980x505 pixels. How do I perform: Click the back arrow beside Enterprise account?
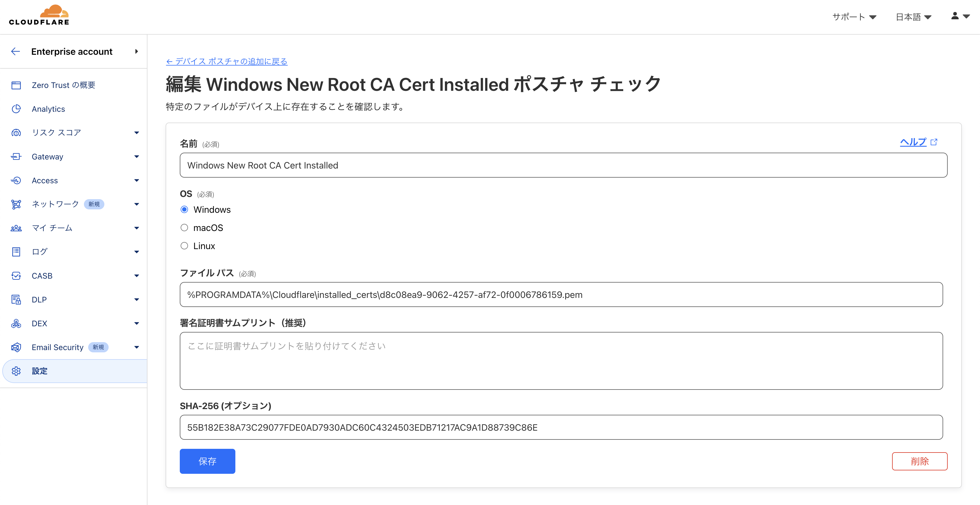16,51
